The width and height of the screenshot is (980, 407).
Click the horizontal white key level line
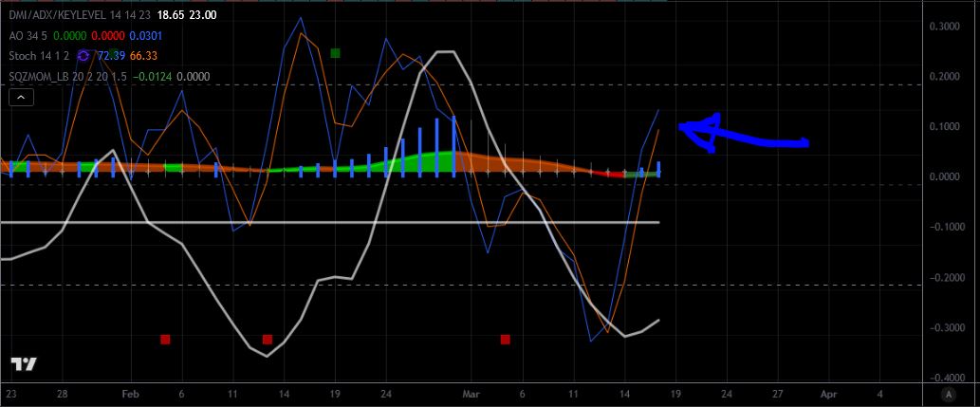pos(329,222)
